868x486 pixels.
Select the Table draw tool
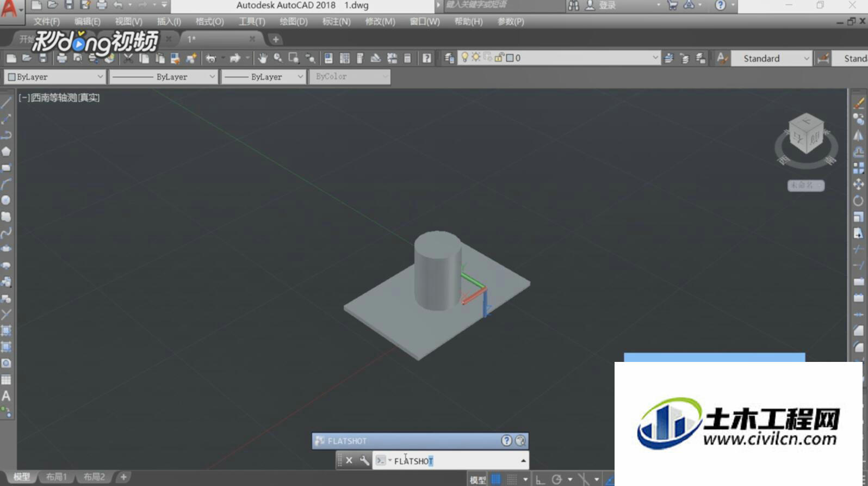pyautogui.click(x=7, y=380)
